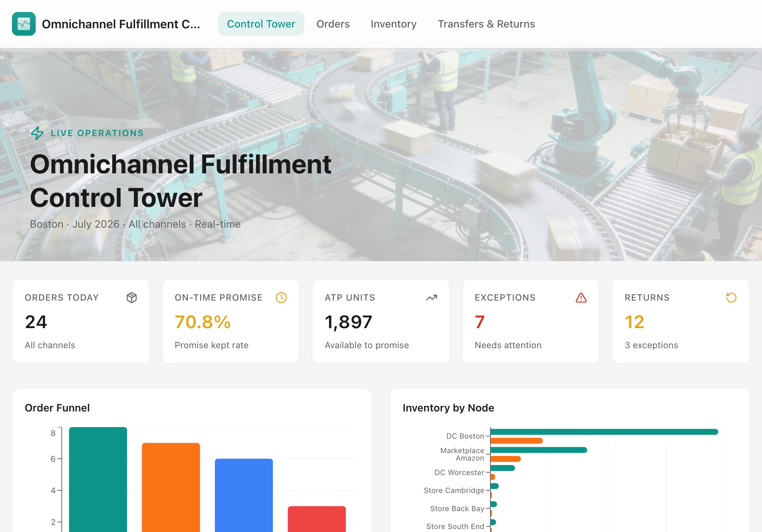Click the LIVE OPERATIONS label
Viewport: 762px width, 532px height.
(97, 133)
